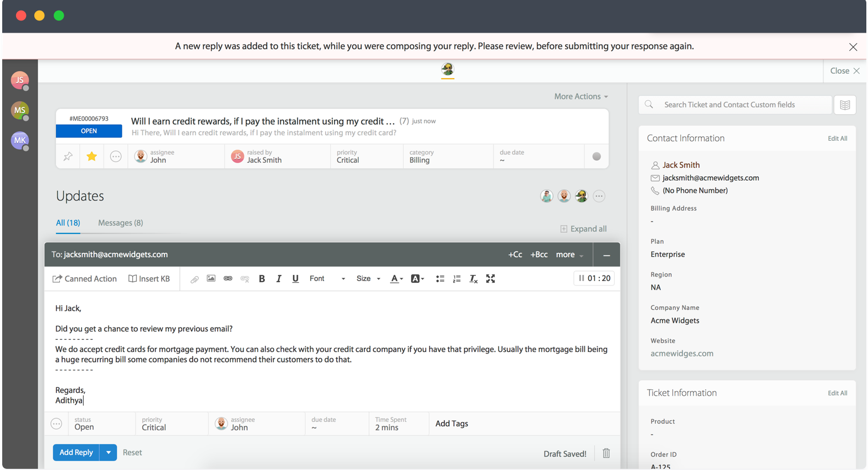Add a +Cc recipient
Screen dimensions: 868x470
[515, 254]
